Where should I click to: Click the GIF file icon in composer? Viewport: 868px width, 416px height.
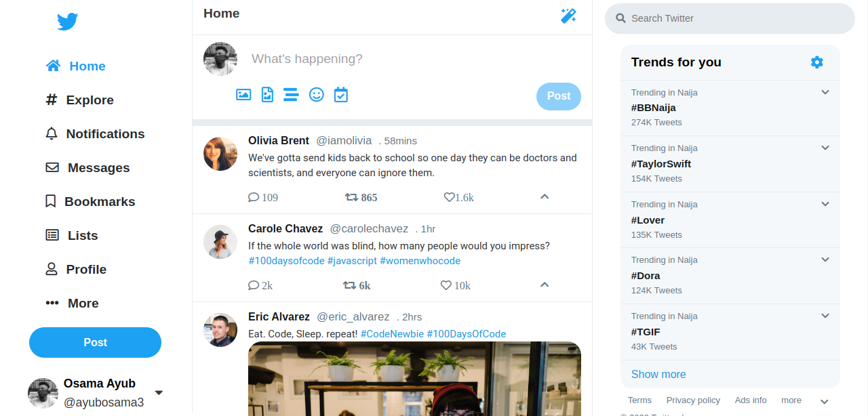pyautogui.click(x=267, y=95)
